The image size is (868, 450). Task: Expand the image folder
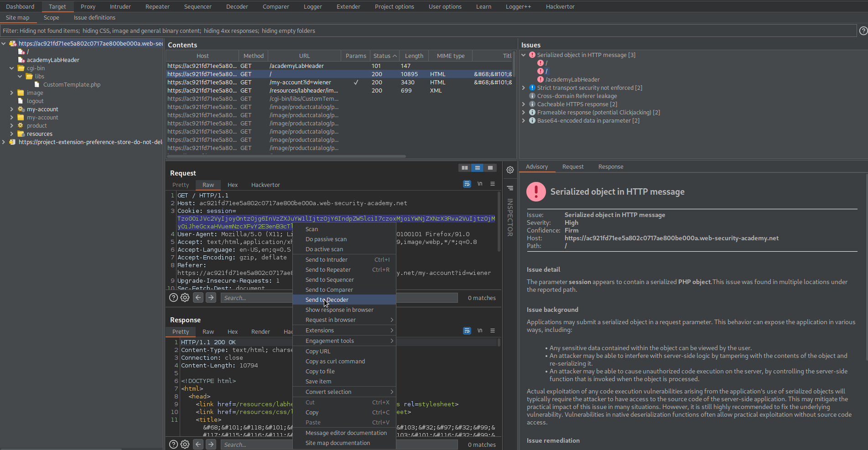(12, 93)
